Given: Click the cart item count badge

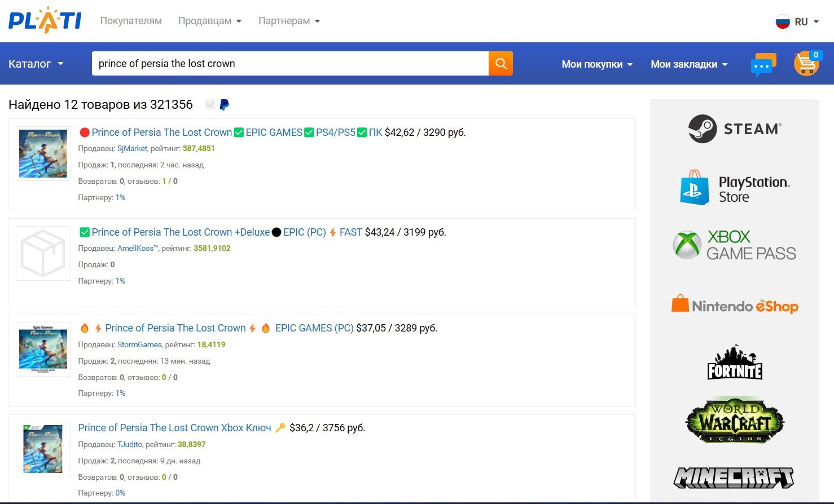Looking at the screenshot, I should [815, 55].
